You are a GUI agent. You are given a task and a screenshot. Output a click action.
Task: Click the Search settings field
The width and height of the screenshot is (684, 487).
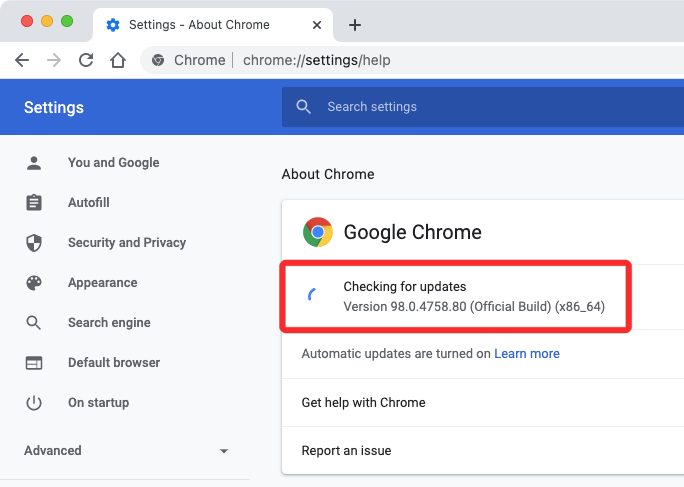(x=480, y=107)
